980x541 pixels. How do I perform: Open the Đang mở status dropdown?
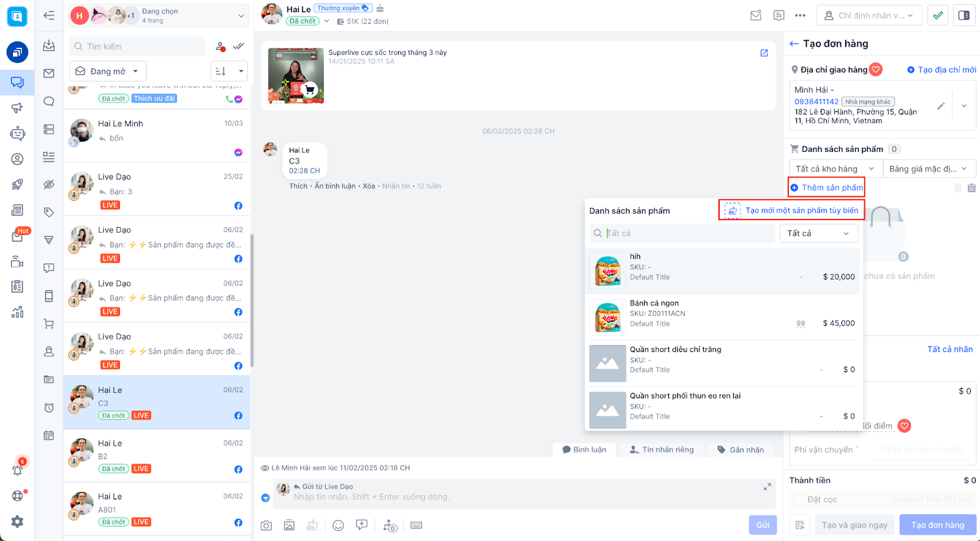click(108, 71)
